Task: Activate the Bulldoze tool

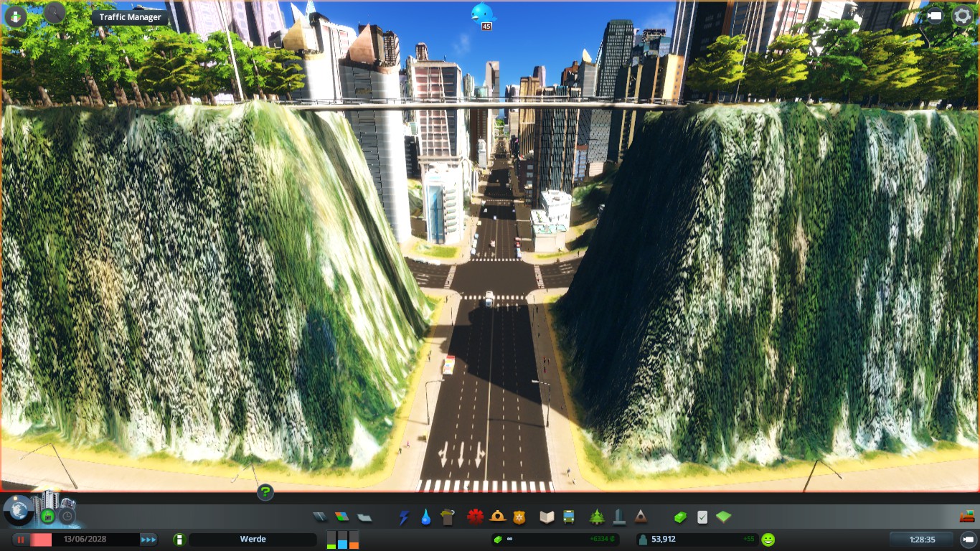Action: click(967, 516)
